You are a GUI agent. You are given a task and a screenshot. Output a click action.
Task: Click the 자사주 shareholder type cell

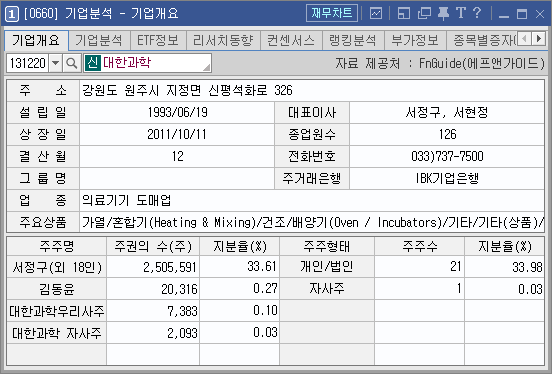tap(327, 288)
